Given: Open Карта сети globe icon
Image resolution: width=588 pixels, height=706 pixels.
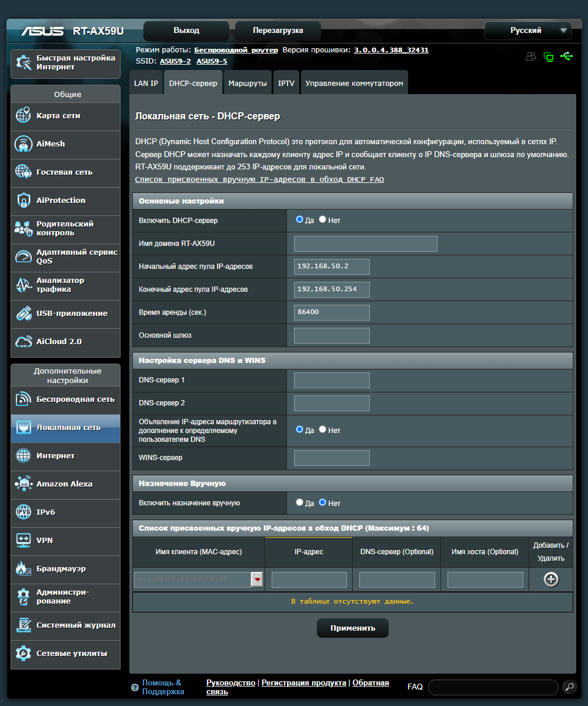Looking at the screenshot, I should click(24, 115).
